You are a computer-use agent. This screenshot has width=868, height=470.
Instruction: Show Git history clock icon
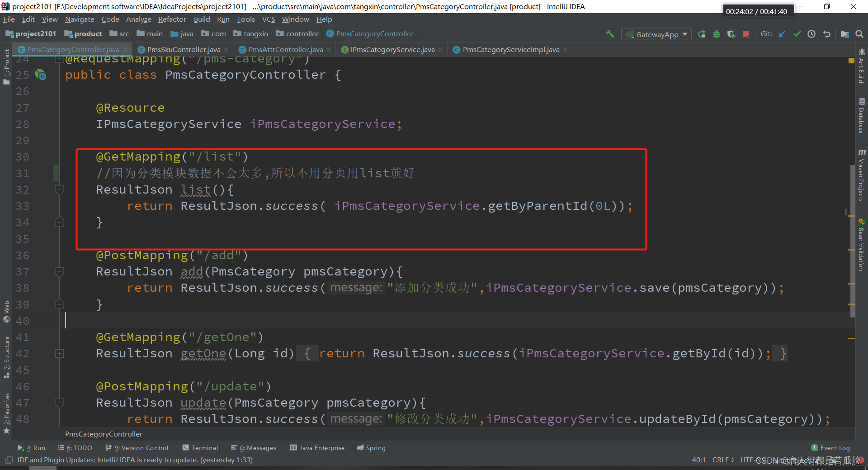[811, 34]
